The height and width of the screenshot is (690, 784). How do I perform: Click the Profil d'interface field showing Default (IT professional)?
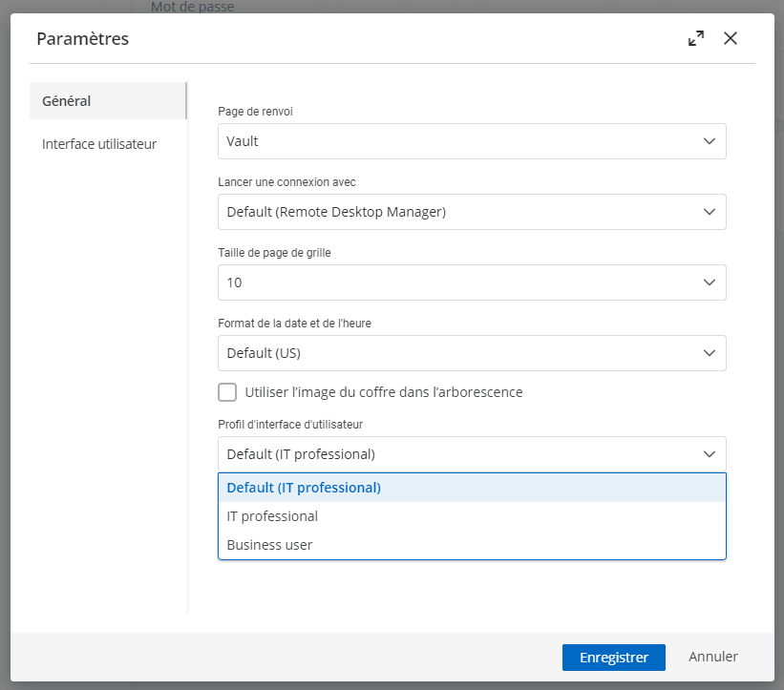[x=458, y=454]
